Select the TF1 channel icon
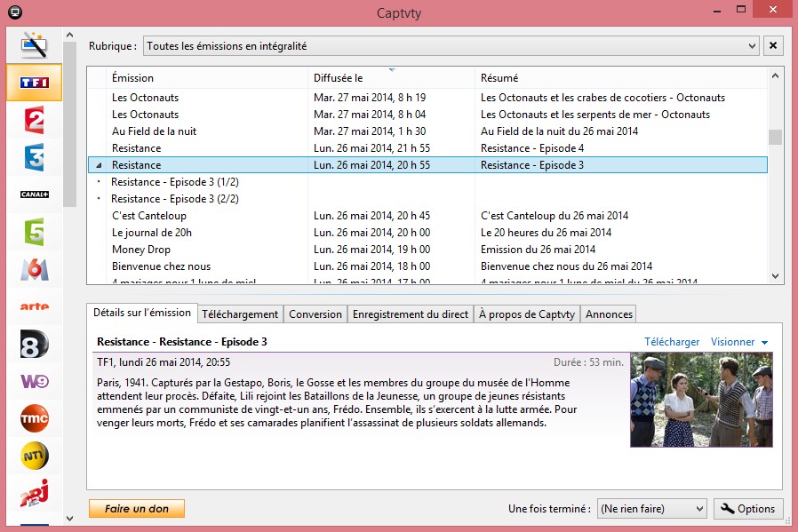The height and width of the screenshot is (532, 798). pos(34,83)
